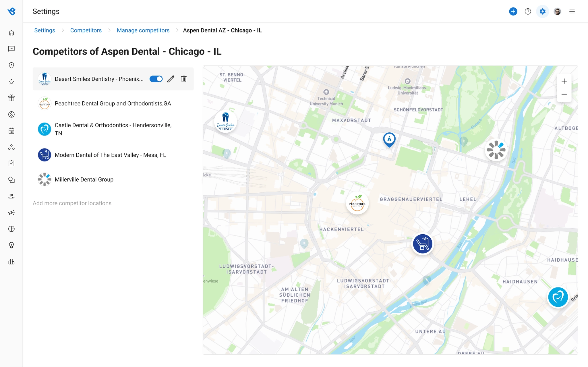The width and height of the screenshot is (588, 367).
Task: Click Modern Dental logo in list
Action: pos(45,155)
